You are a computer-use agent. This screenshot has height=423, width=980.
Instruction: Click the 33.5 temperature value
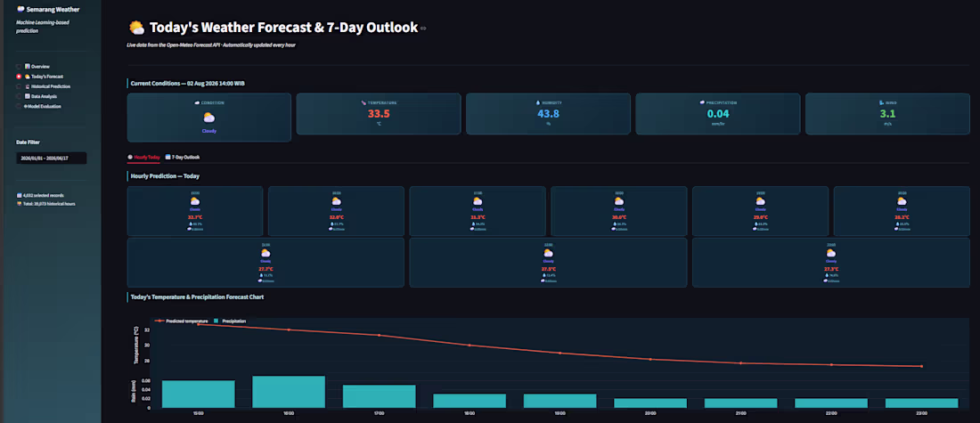(379, 114)
